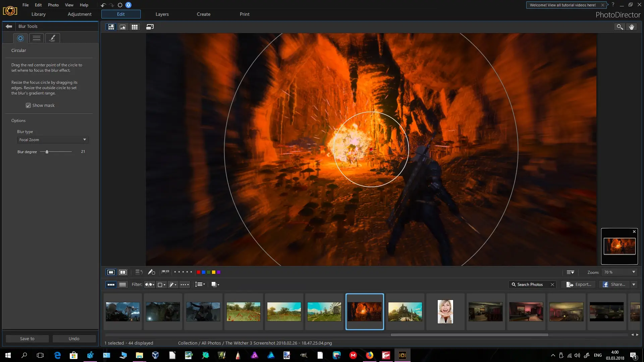Open the Photo menu

(53, 5)
